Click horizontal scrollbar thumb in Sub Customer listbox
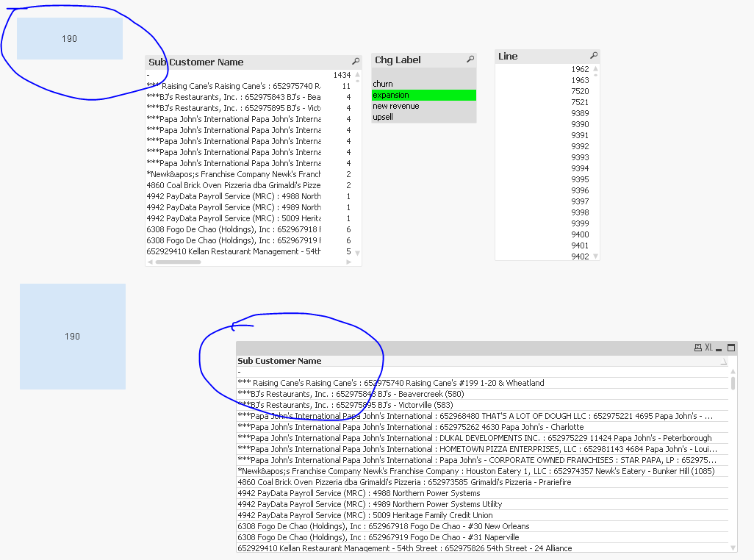The width and height of the screenshot is (754, 560). [178, 262]
